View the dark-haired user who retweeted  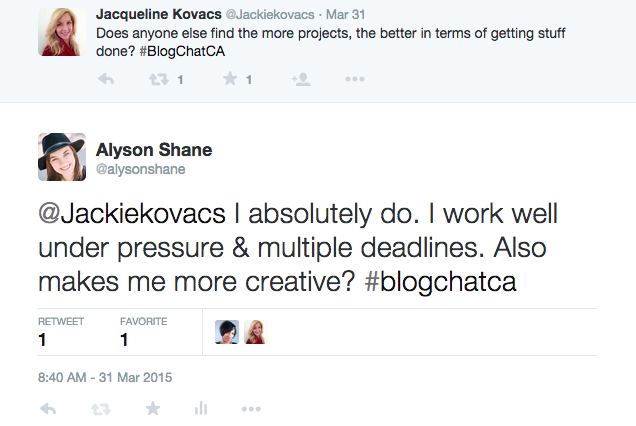227,332
